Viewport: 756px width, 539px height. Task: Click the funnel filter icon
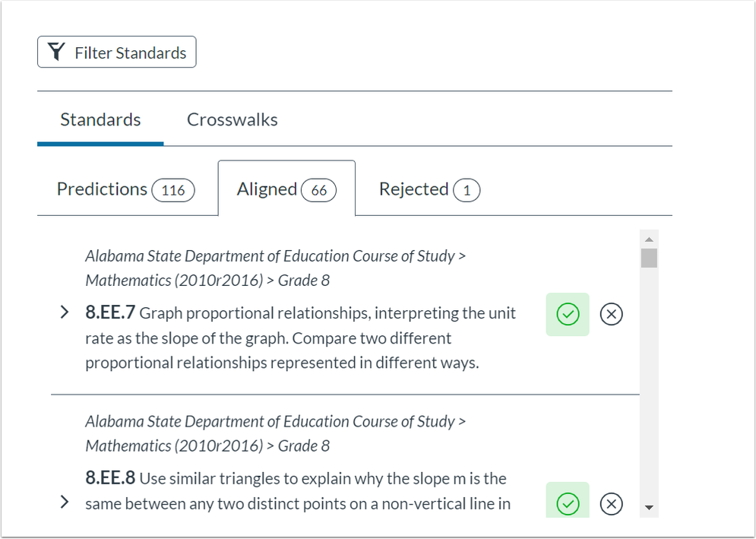pos(56,52)
